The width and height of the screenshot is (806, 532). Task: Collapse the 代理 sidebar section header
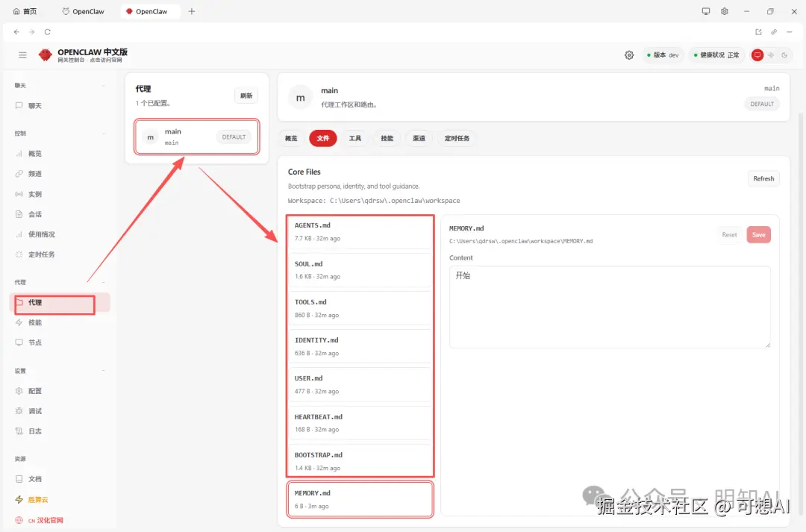[60, 282]
